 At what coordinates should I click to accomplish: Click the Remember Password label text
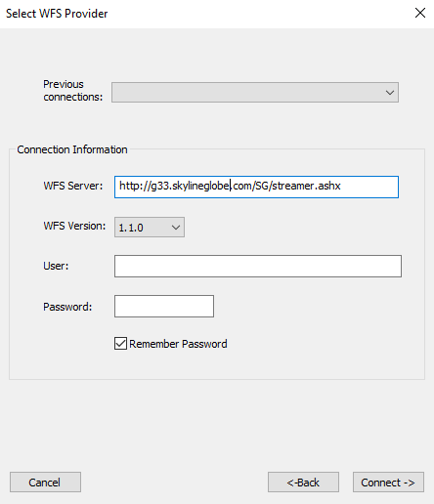pos(178,344)
